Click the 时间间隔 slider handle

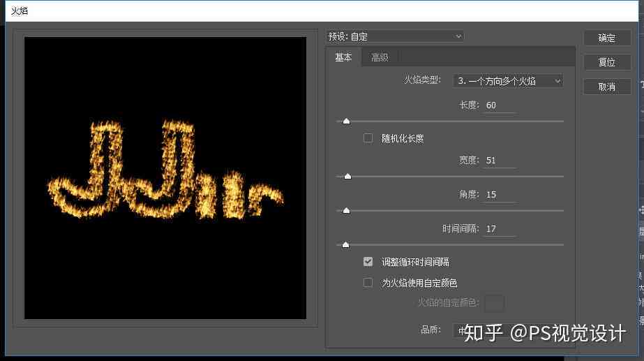[x=346, y=245]
